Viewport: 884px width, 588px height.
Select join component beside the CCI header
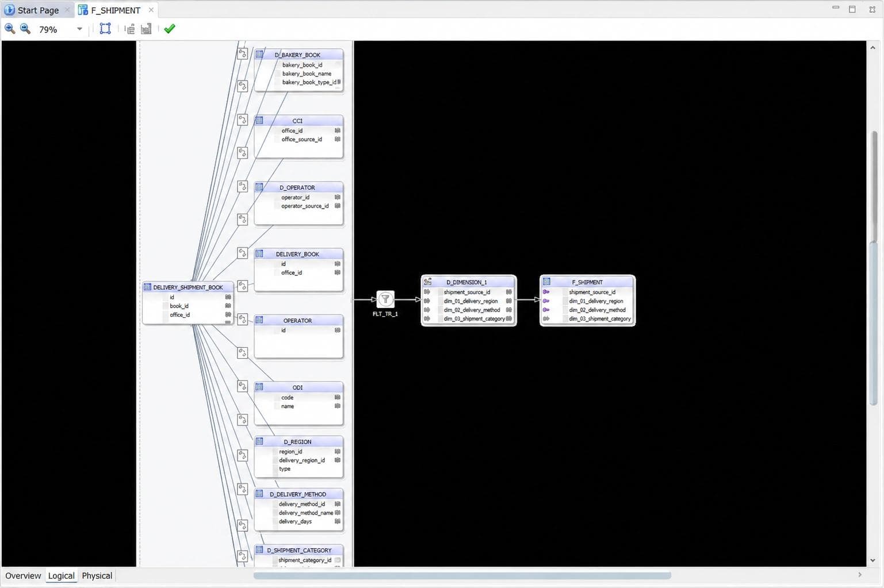coord(243,120)
